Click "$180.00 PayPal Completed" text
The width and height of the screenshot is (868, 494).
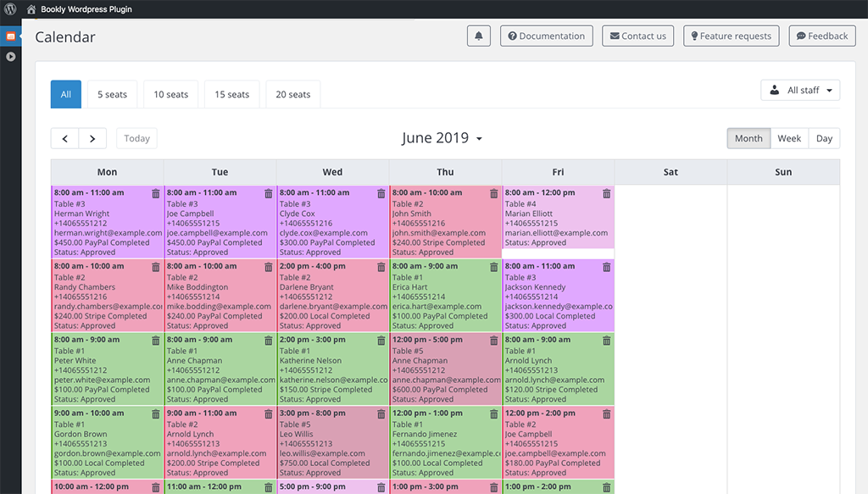pyautogui.click(x=553, y=463)
